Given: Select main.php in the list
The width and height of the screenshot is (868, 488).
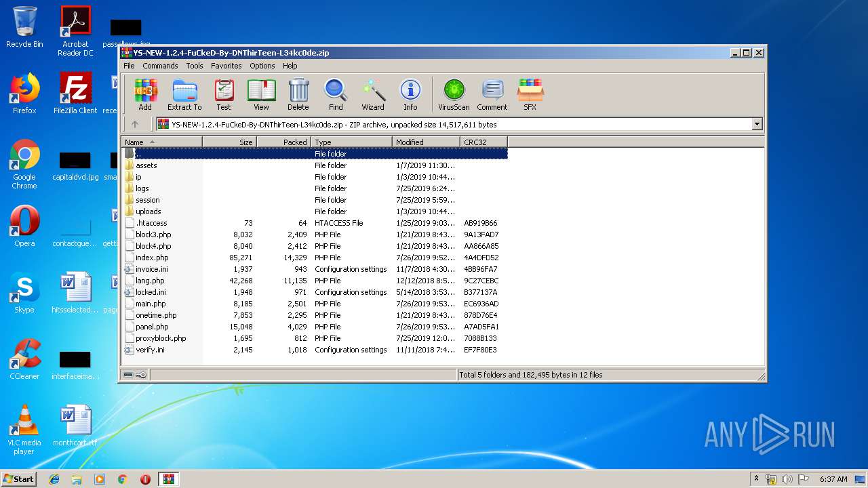Looking at the screenshot, I should [315, 304].
